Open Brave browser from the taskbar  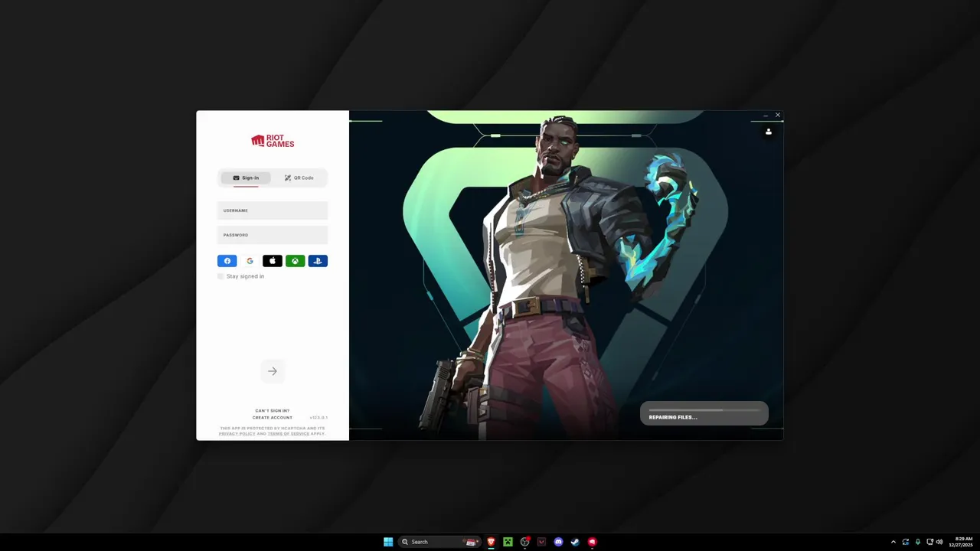coord(491,542)
